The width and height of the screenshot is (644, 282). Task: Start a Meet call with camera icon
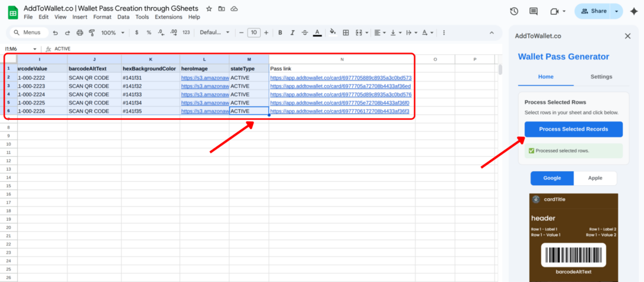(554, 11)
